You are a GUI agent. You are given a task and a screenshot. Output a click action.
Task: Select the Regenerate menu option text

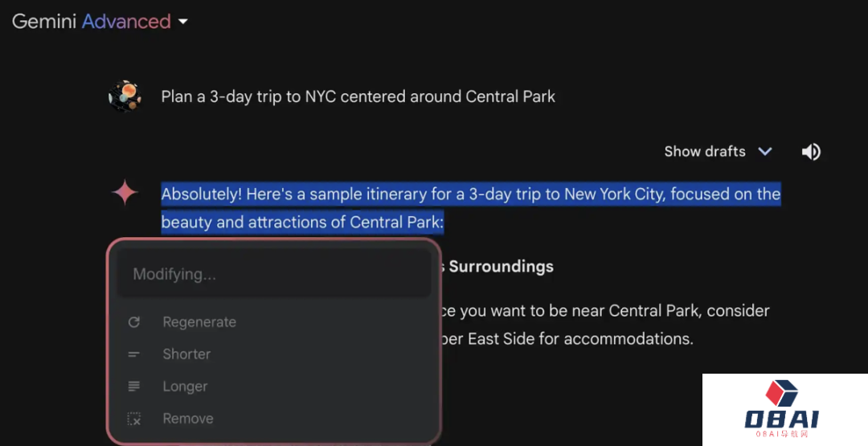coord(199,322)
